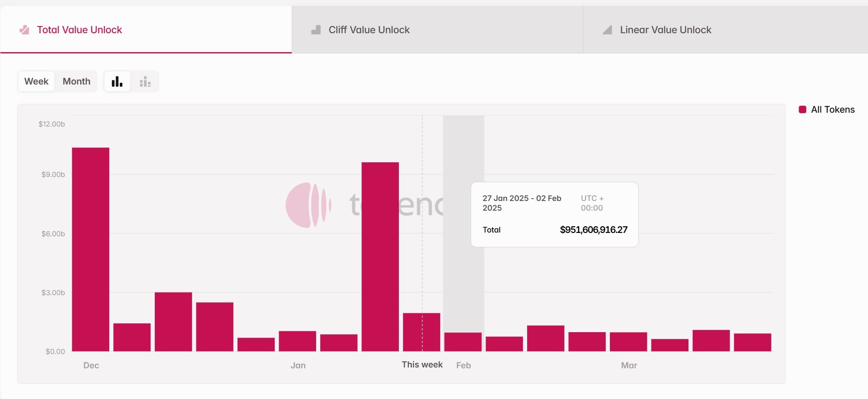The image size is (868, 399).
Task: Click the $3.00b y-axis label
Action: pyautogui.click(x=53, y=293)
